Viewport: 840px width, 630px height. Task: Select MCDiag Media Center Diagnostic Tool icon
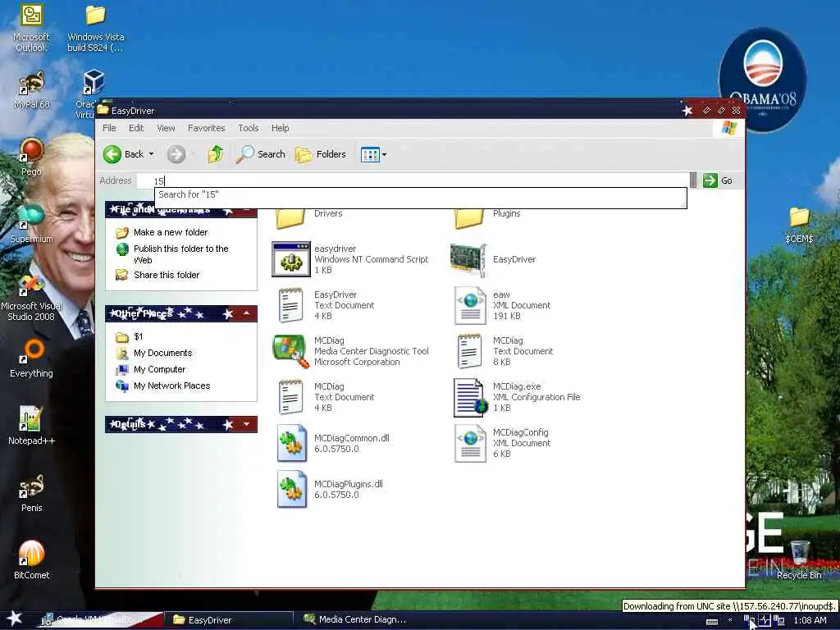(x=291, y=351)
